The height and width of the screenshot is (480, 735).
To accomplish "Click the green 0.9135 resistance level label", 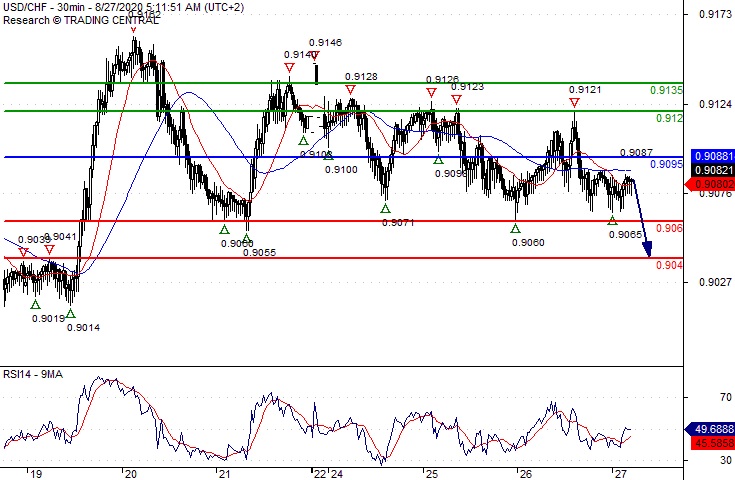I will pos(667,90).
